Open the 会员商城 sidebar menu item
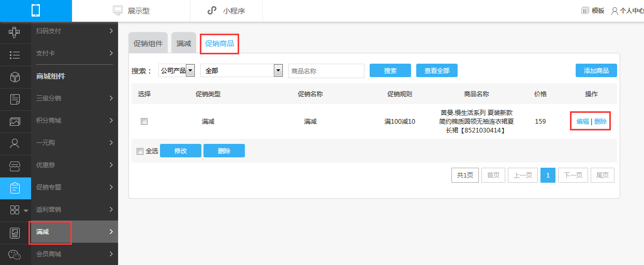This screenshot has height=265, width=644. coord(75,254)
